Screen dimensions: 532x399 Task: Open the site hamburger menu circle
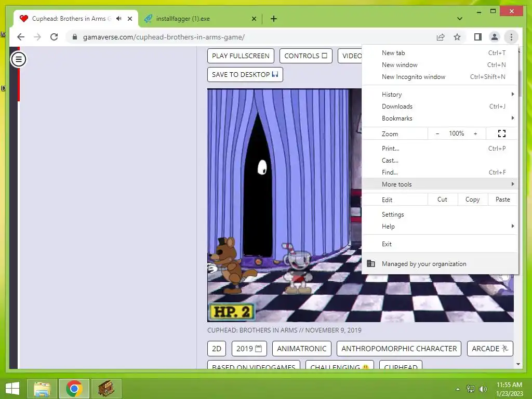click(x=18, y=59)
